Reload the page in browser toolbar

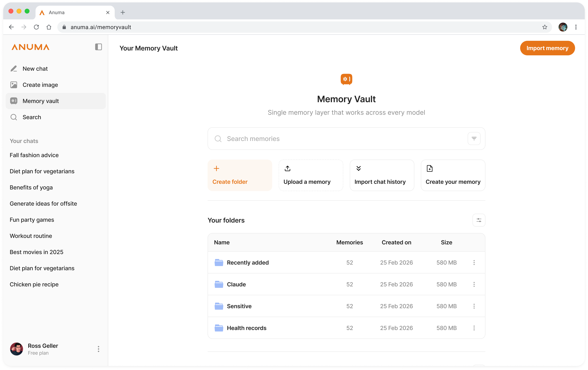(36, 27)
